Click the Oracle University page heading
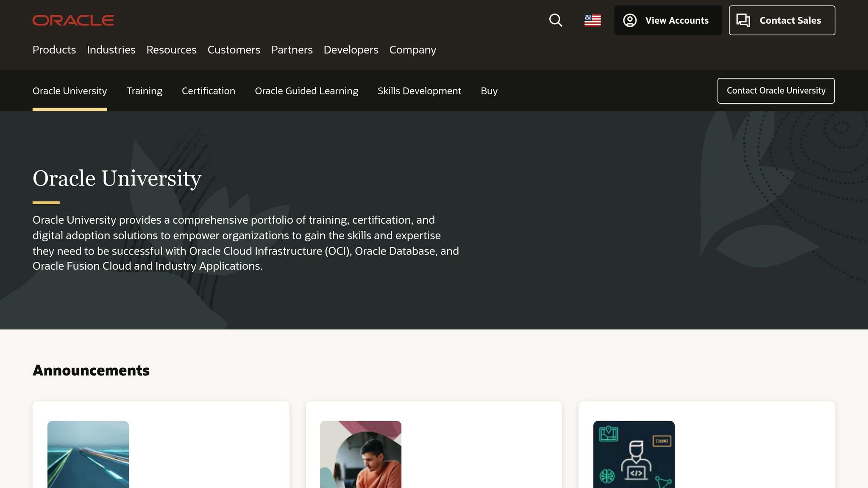 [x=117, y=178]
